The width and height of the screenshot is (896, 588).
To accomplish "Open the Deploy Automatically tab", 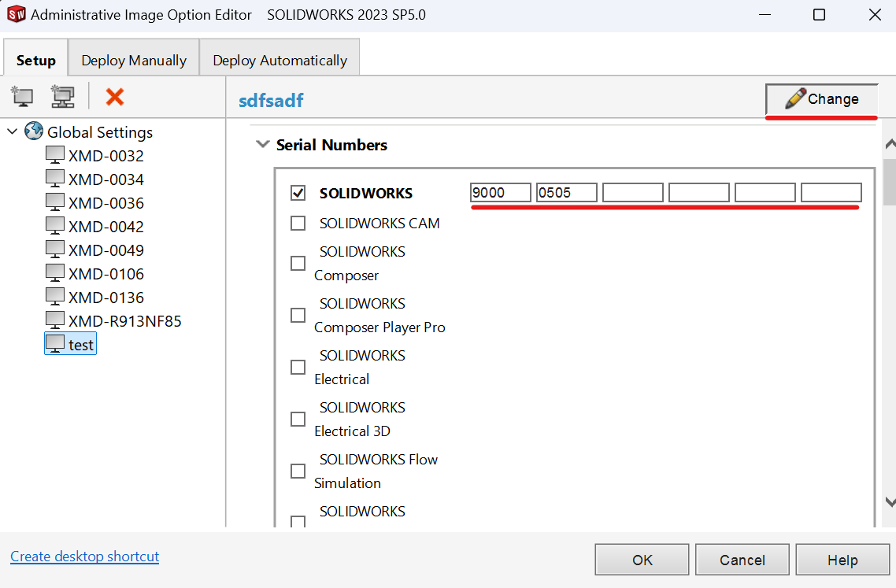I will pos(280,61).
